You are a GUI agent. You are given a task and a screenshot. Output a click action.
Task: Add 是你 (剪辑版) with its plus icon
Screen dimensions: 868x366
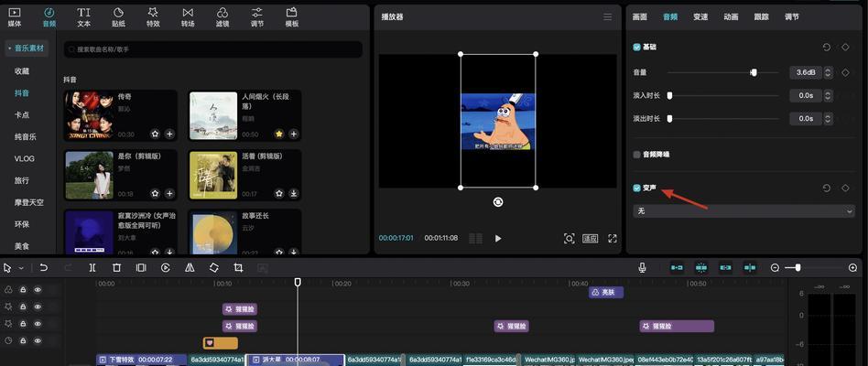(x=169, y=193)
